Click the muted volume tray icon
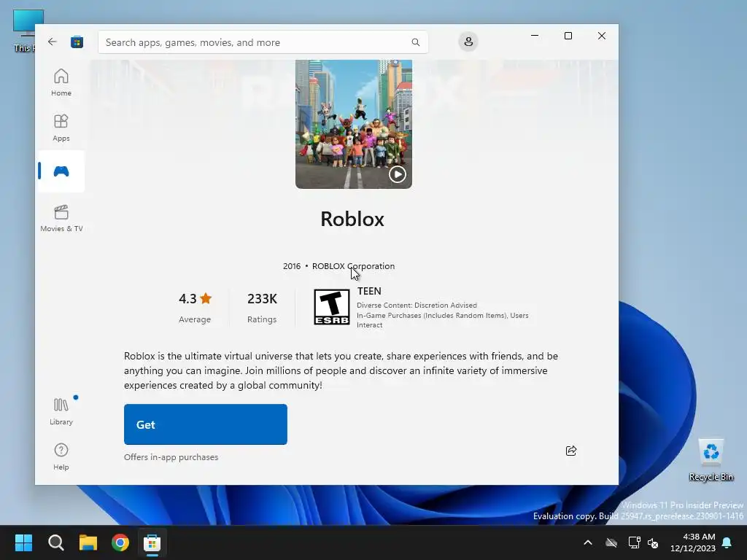This screenshot has width=747, height=560. click(653, 542)
